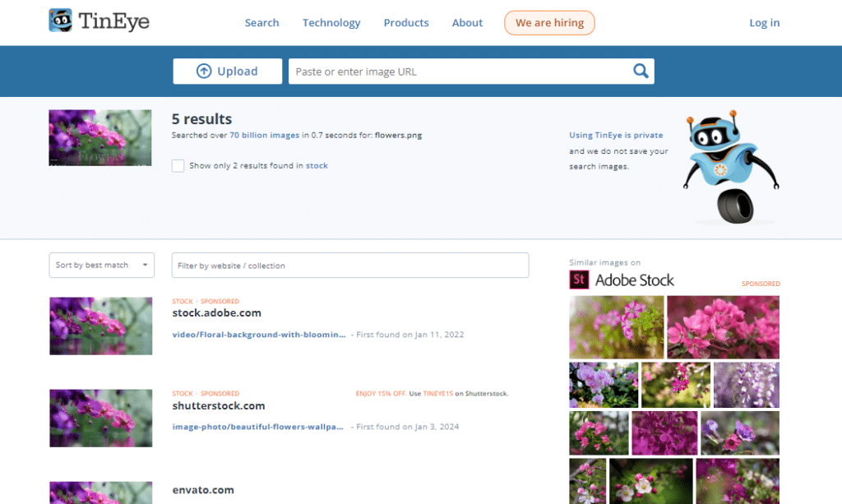Click the 'We are hiring' button
The height and width of the screenshot is (504, 842).
click(549, 22)
